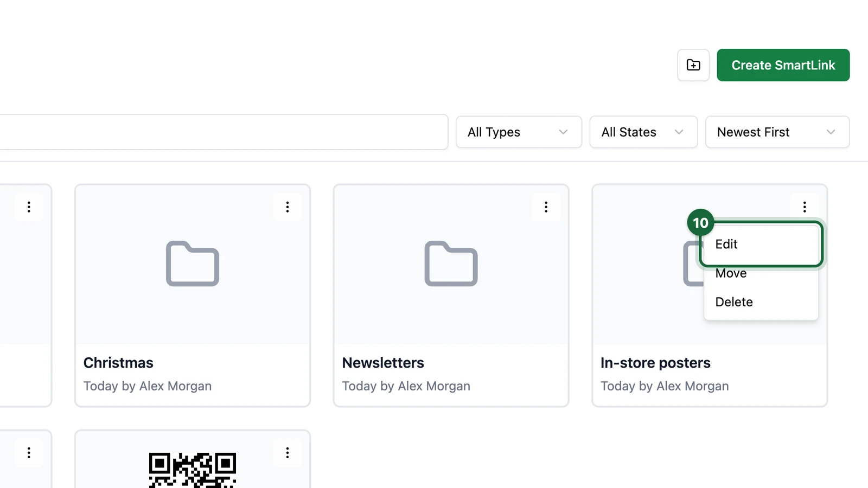Screen dimensions: 868x488
Task: Click 'Today by Alex Morgan' under Newsletters
Action: point(406,386)
